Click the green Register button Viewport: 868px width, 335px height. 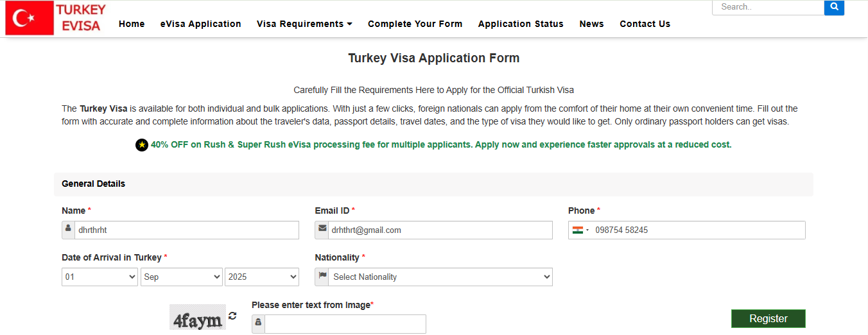(x=768, y=318)
